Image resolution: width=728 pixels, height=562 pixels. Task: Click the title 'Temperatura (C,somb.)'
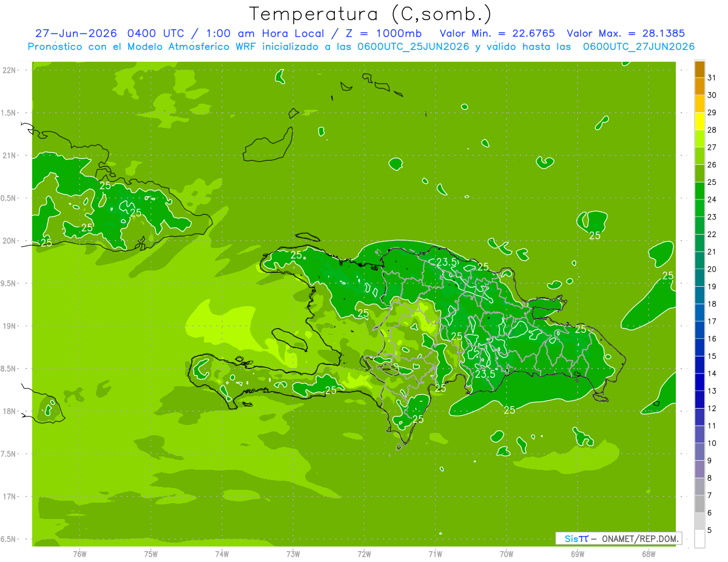[x=371, y=14]
